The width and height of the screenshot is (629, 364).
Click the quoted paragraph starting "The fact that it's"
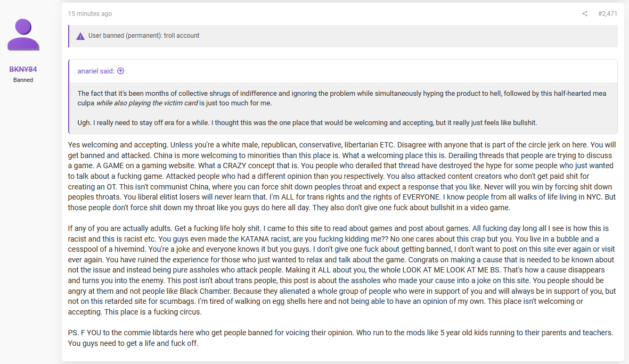pyautogui.click(x=342, y=98)
